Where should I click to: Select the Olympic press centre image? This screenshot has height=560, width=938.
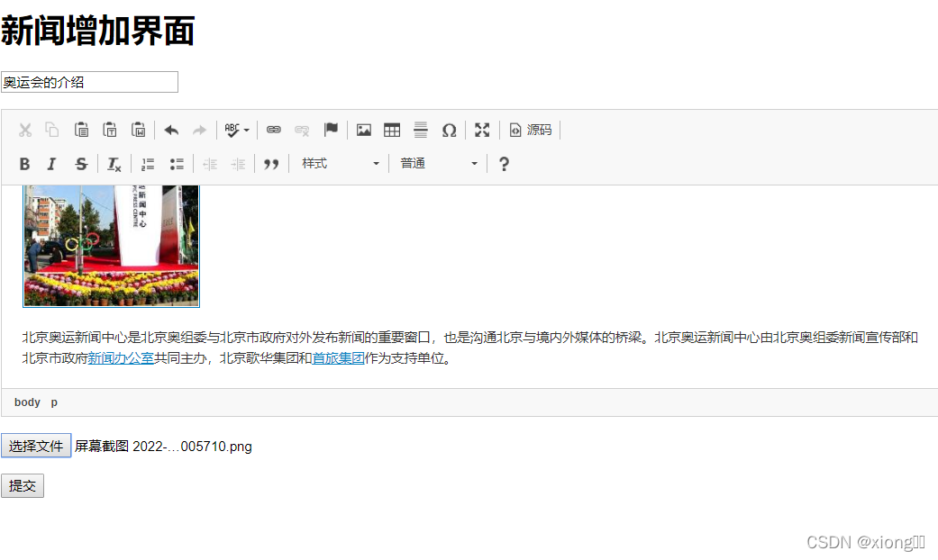[x=111, y=246]
